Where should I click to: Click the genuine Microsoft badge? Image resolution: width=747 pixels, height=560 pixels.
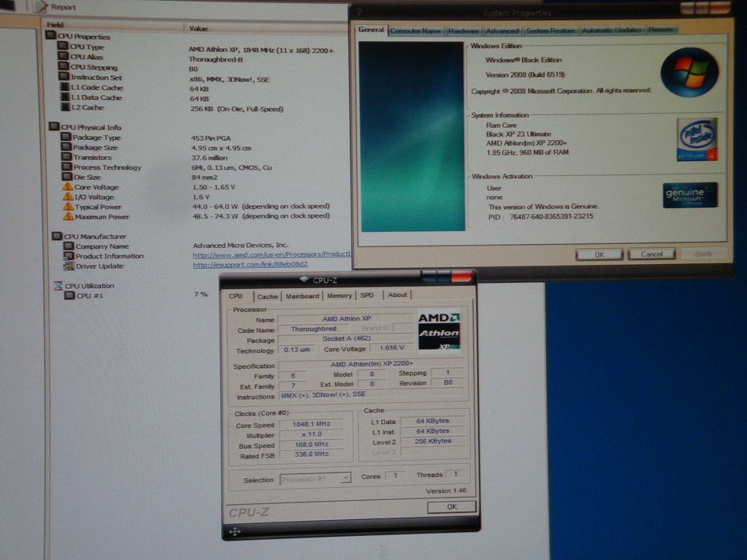pos(690,194)
